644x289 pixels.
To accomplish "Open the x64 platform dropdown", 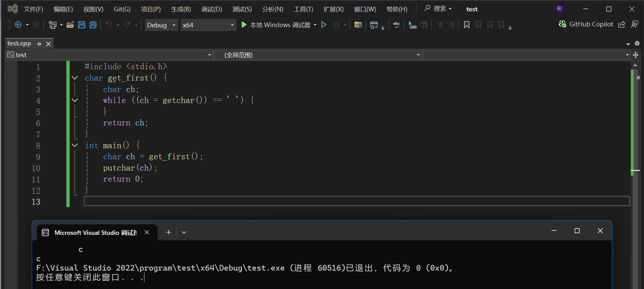I will (x=208, y=25).
